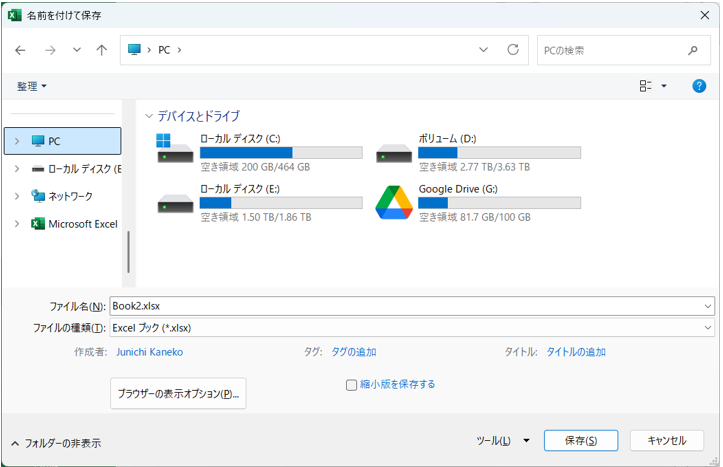Open ファイルの種類 Excel ブック combo box
723x467 pixels.
(412, 328)
